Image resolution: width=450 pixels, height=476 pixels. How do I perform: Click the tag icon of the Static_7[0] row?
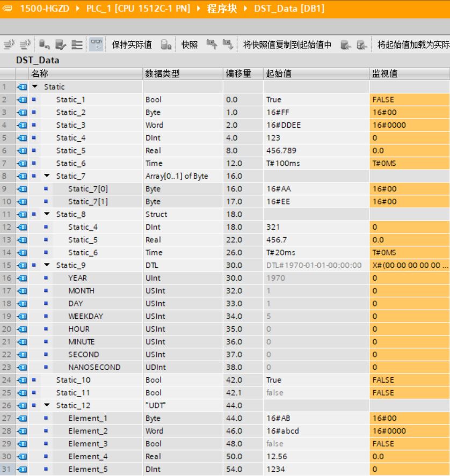click(22, 189)
